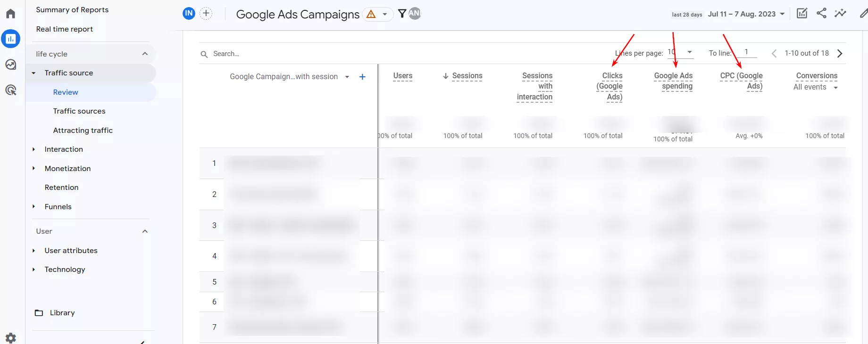Go to next page of results

point(840,53)
